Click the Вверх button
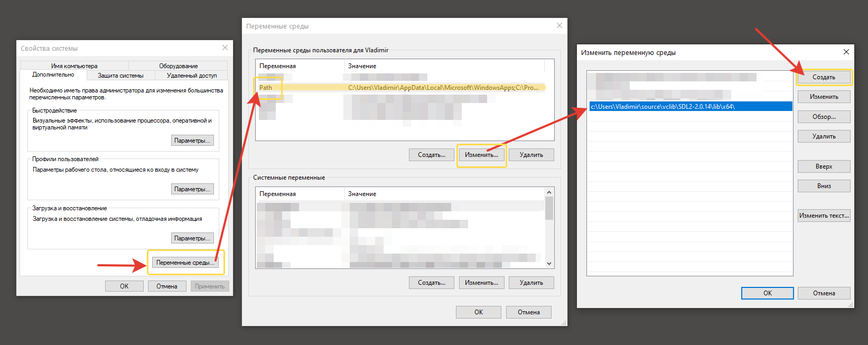The height and width of the screenshot is (345, 868). (x=824, y=166)
